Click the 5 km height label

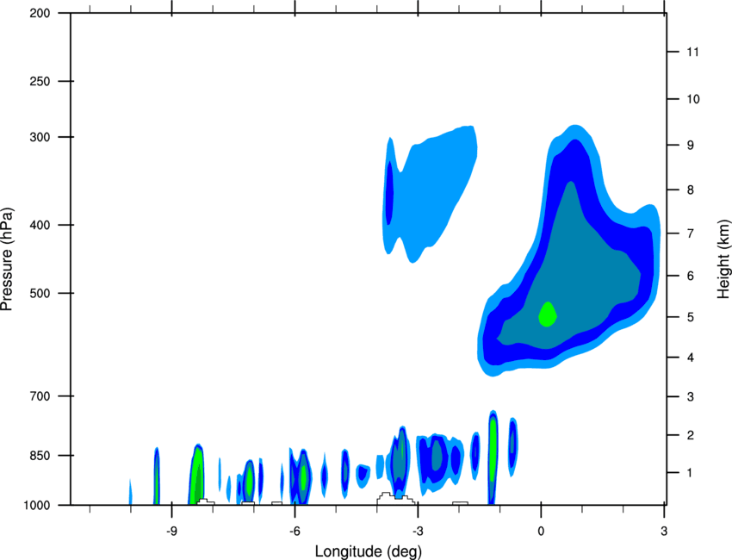pyautogui.click(x=690, y=317)
